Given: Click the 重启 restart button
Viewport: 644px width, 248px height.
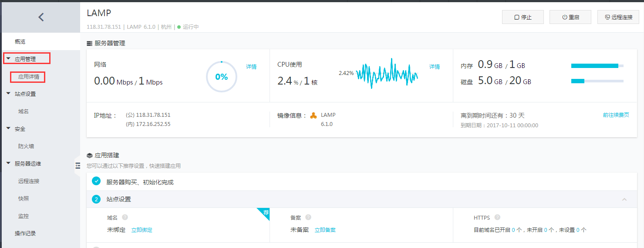Looking at the screenshot, I should coord(570,17).
